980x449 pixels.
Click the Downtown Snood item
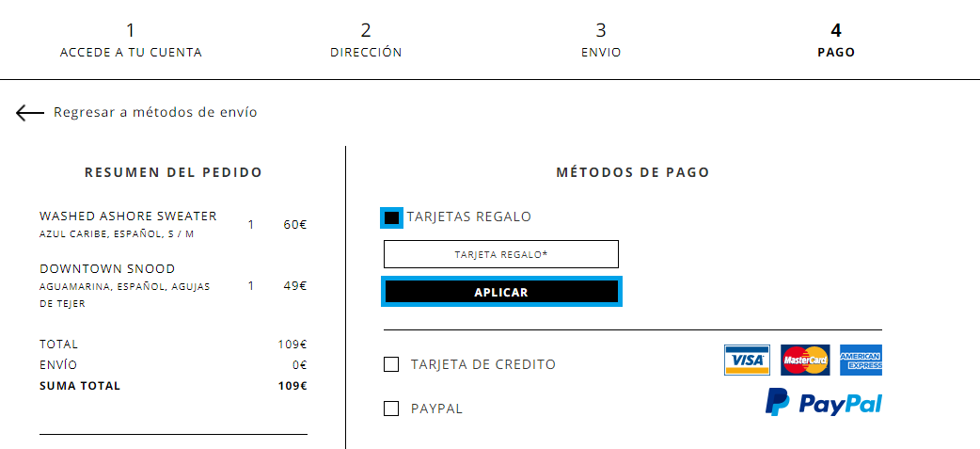[107, 269]
